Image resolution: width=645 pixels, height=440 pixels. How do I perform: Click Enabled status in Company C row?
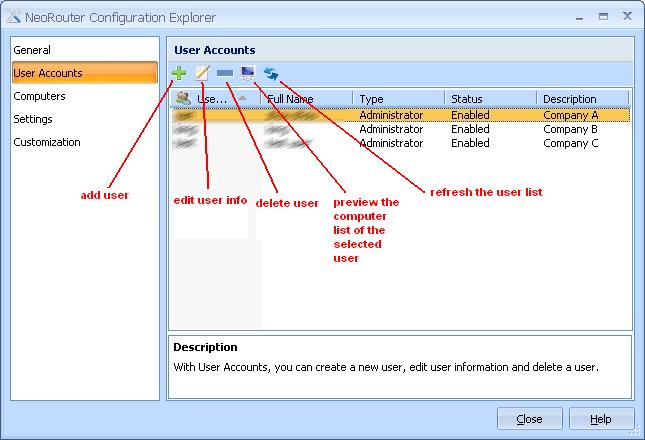(x=470, y=143)
